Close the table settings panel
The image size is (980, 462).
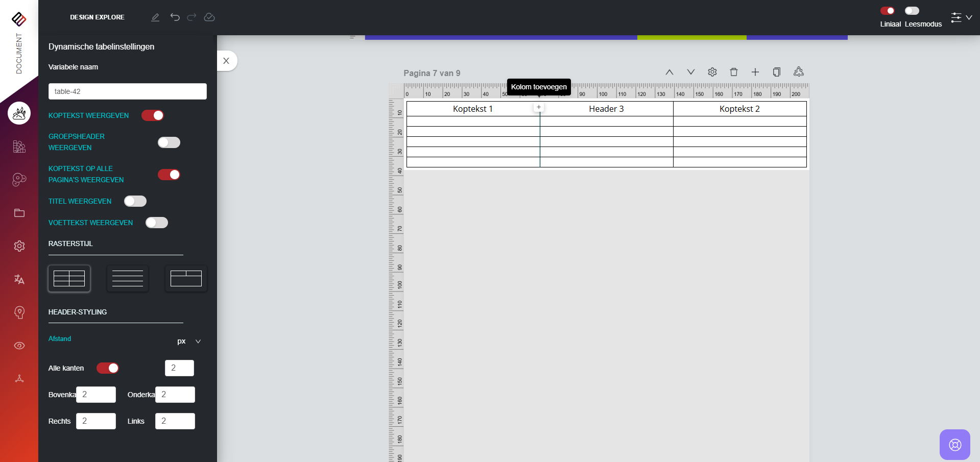tap(226, 61)
